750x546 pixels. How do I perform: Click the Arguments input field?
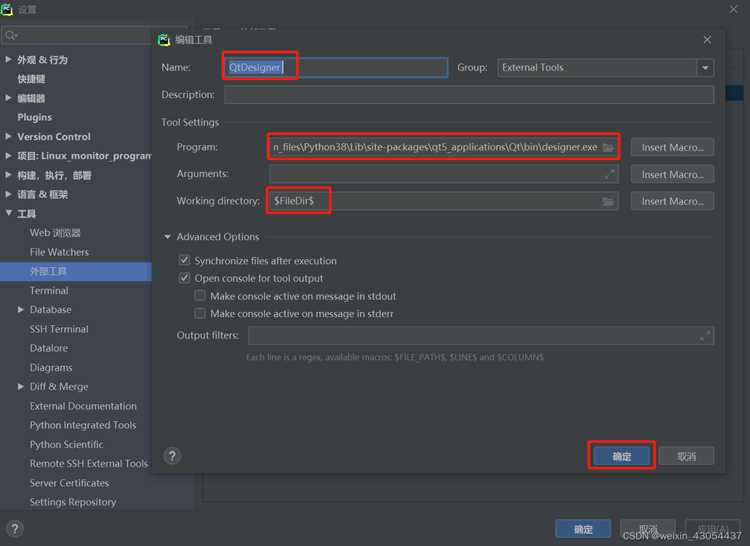(443, 175)
